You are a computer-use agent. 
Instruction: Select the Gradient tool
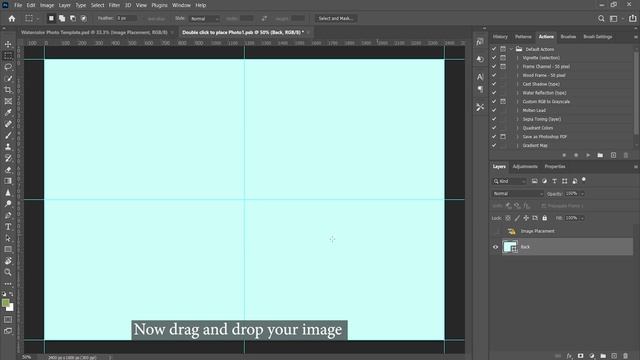click(8, 181)
